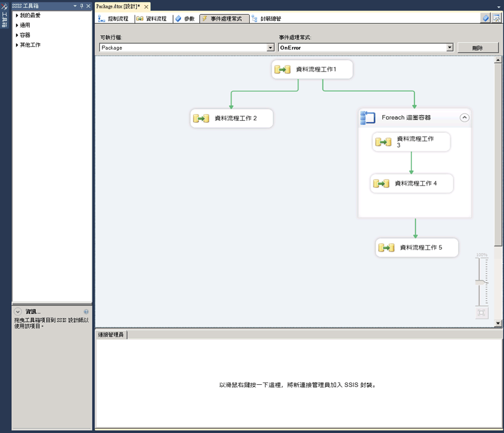
Task: Close the SSIS 工具箱 panel
Action: (x=88, y=6)
